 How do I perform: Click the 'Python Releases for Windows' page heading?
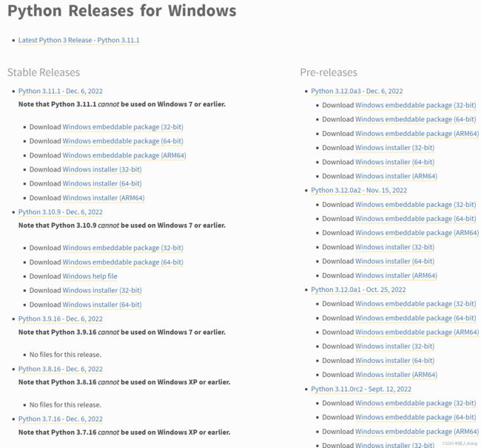point(122,10)
